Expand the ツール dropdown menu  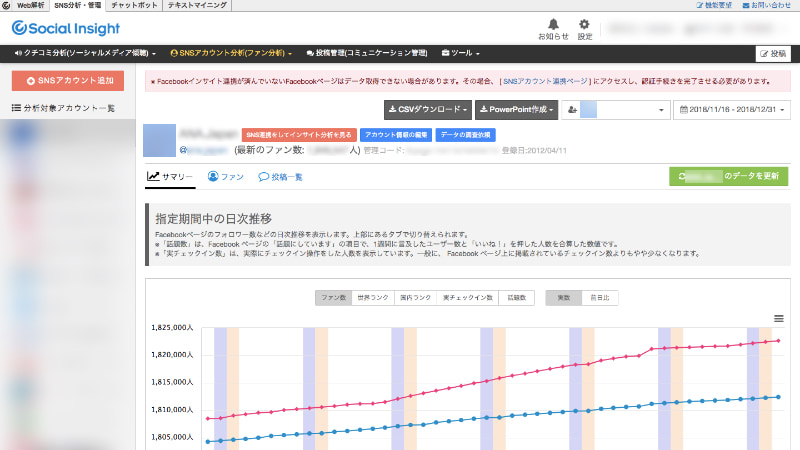461,53
